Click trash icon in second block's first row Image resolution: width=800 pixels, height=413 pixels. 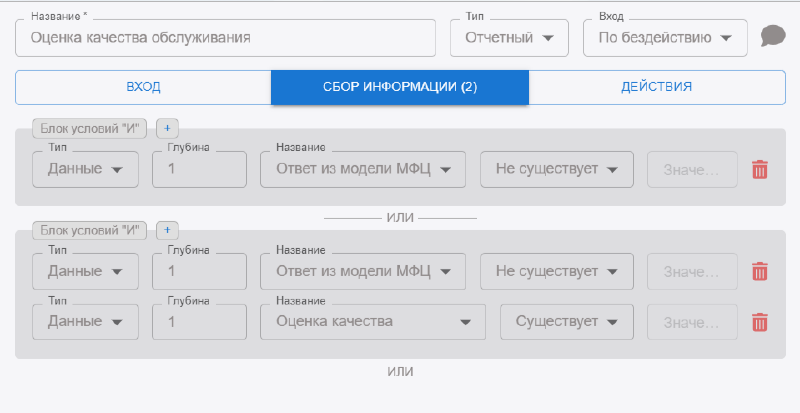pos(760,271)
